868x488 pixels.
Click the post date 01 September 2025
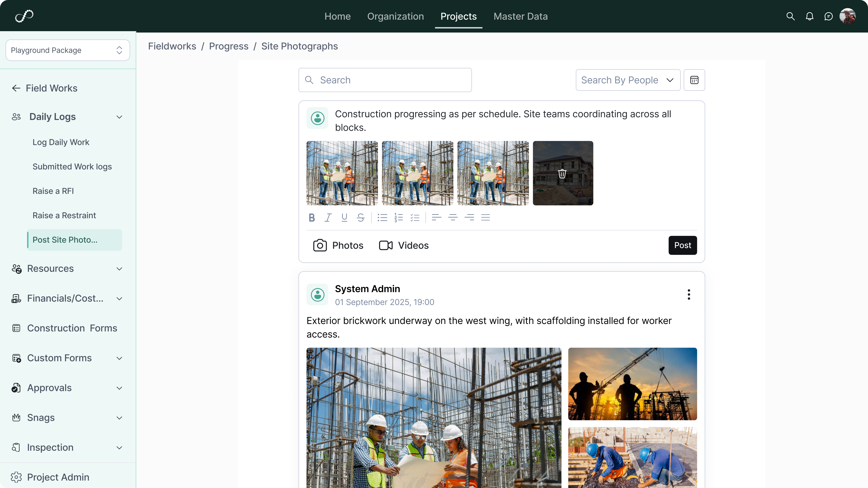click(384, 302)
